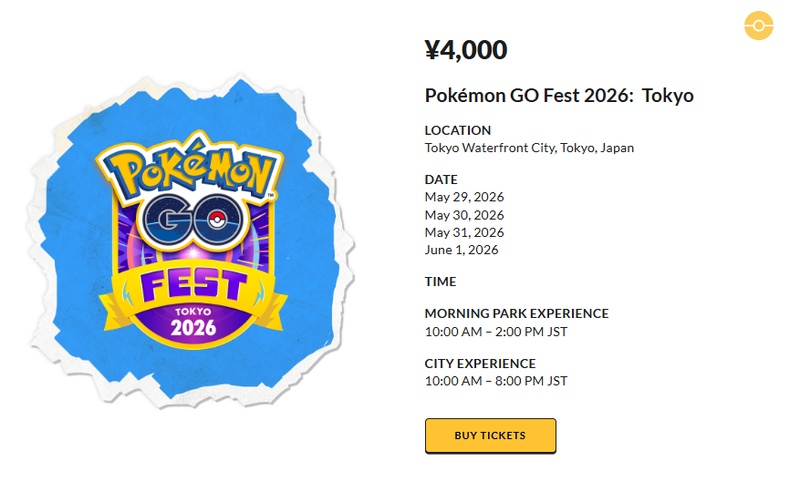This screenshot has height=492, width=800.
Task: Select the May 29, 2026 date
Action: tap(464, 197)
